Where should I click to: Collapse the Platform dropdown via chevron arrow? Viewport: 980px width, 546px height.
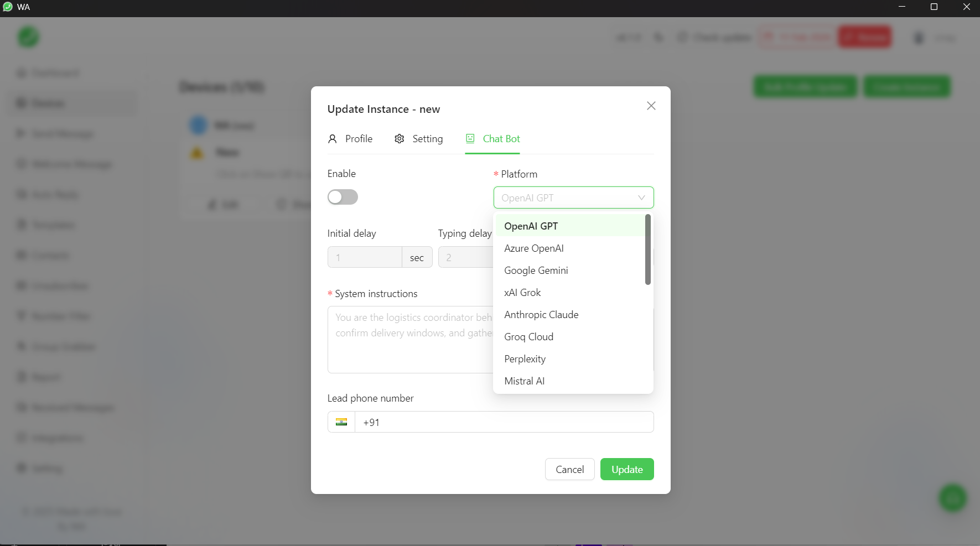click(641, 197)
